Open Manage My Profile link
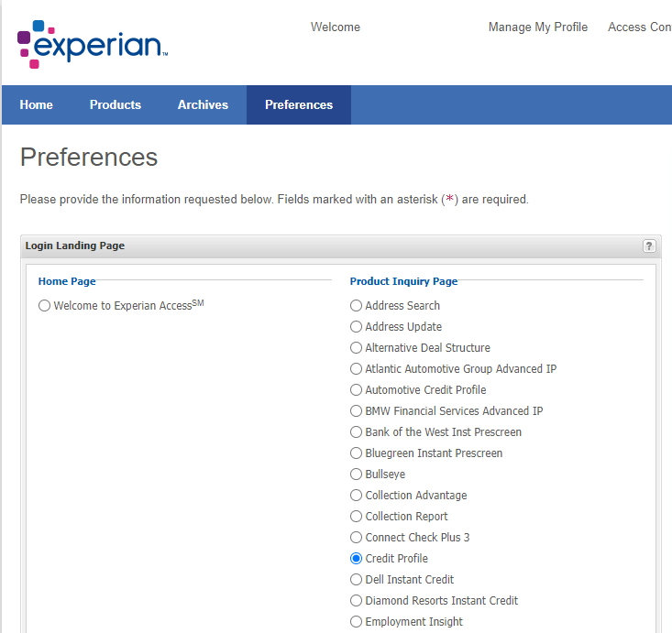 538,27
